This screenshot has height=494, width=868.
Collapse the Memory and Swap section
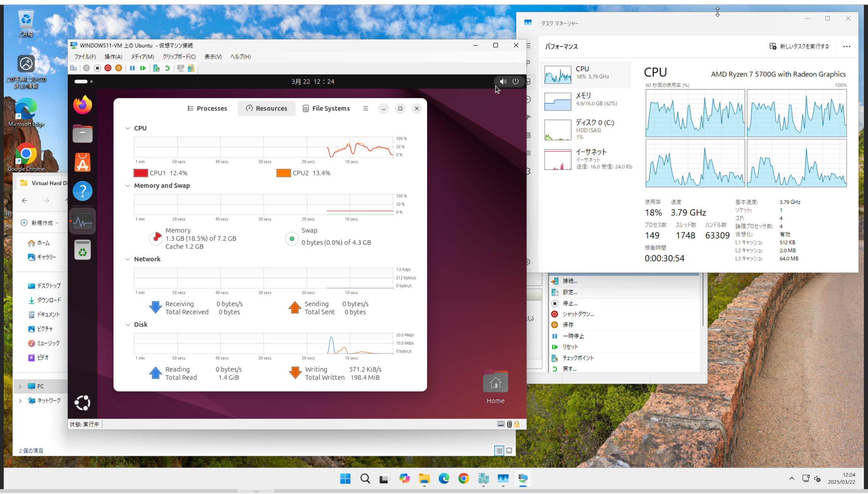(x=128, y=186)
